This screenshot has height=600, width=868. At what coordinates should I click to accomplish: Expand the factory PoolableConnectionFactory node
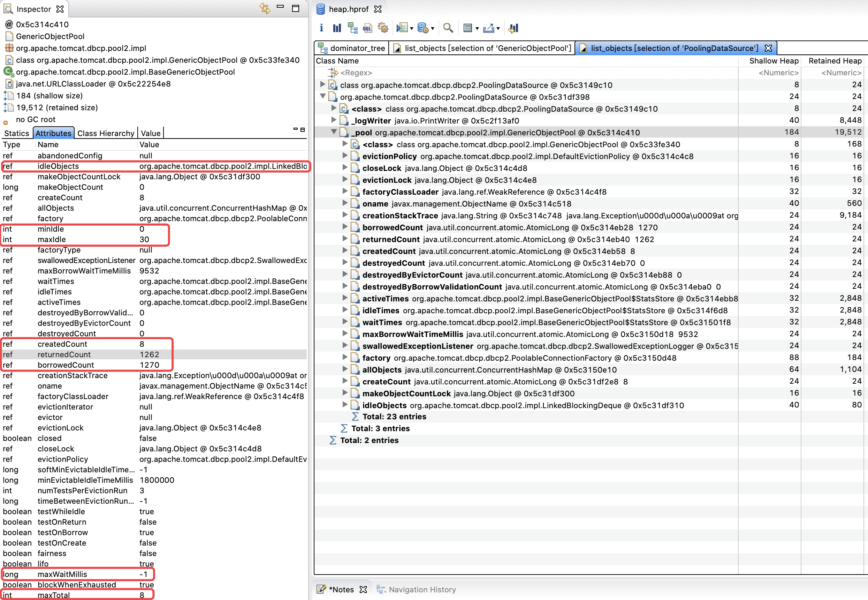coord(345,357)
